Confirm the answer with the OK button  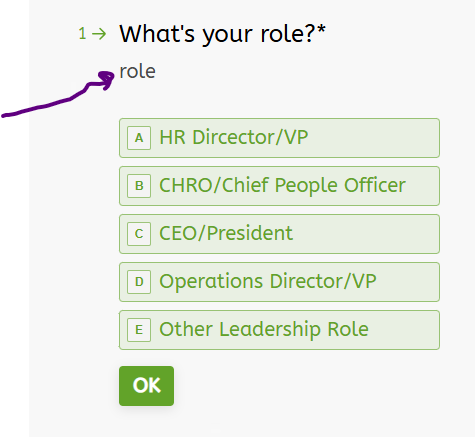[146, 386]
